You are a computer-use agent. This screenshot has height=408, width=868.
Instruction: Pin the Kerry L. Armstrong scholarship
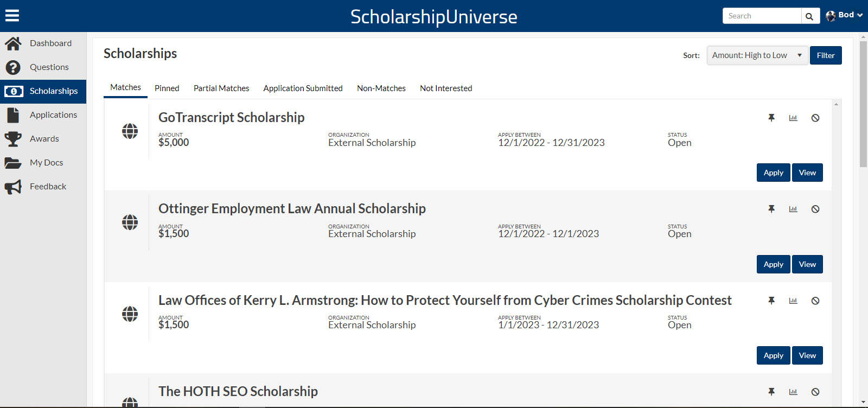click(x=771, y=301)
